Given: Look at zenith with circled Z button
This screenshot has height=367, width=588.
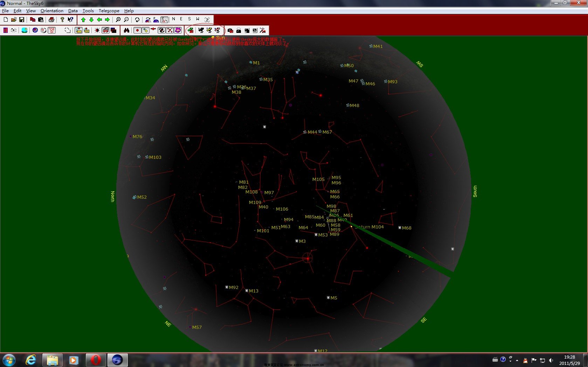Looking at the screenshot, I should [x=207, y=20].
